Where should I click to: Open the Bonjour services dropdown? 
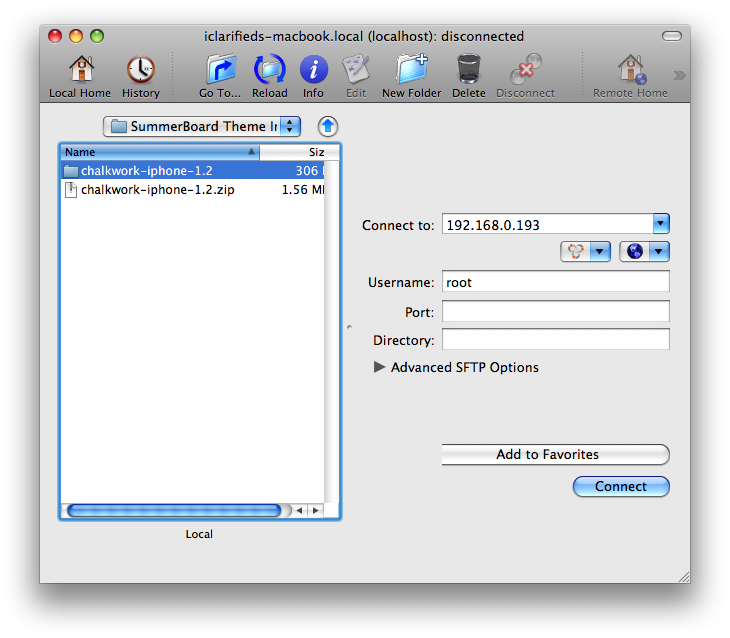pyautogui.click(x=585, y=252)
